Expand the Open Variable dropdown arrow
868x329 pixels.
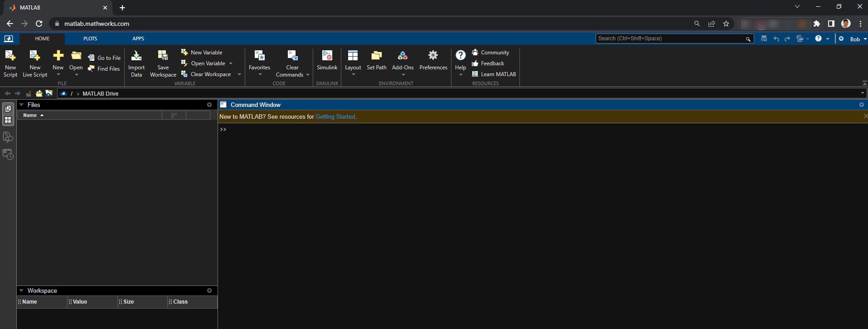(x=231, y=63)
